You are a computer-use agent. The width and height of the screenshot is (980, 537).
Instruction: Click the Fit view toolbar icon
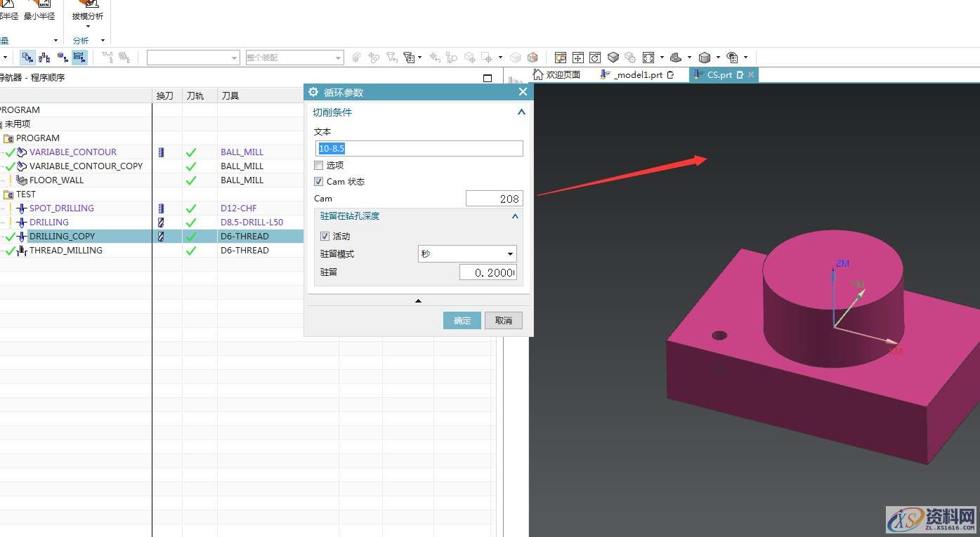648,58
